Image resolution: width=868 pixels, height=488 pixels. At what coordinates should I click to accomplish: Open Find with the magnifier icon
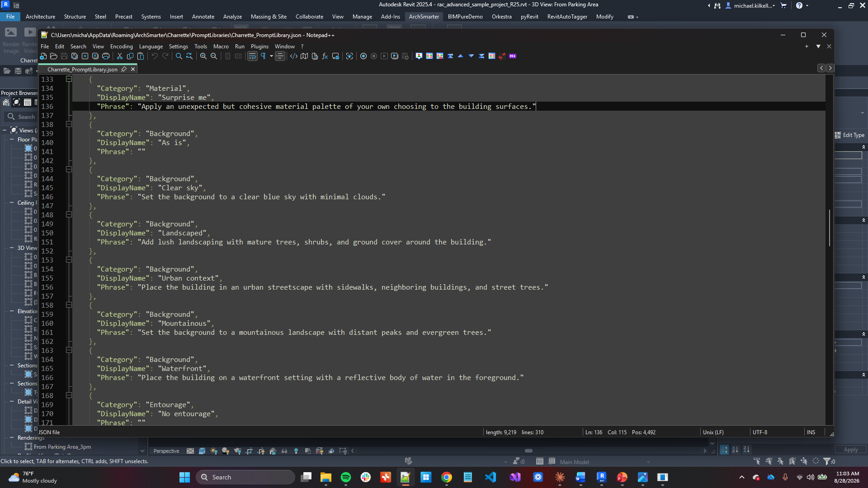pos(179,56)
